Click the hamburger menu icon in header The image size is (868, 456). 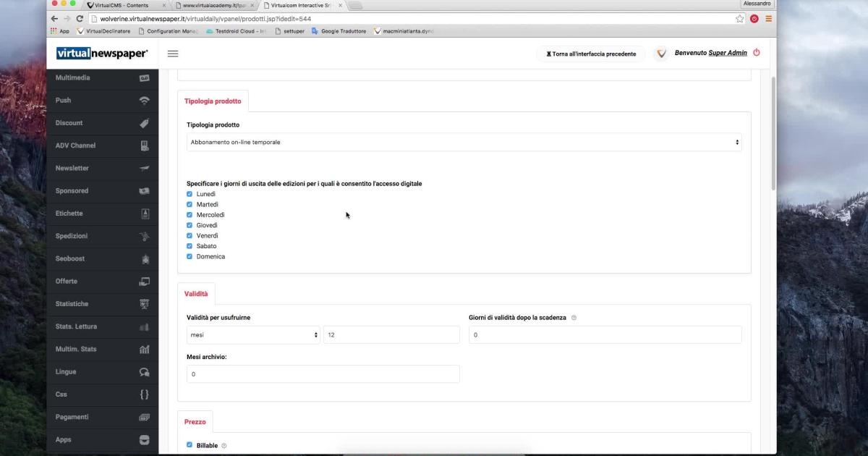(x=173, y=54)
